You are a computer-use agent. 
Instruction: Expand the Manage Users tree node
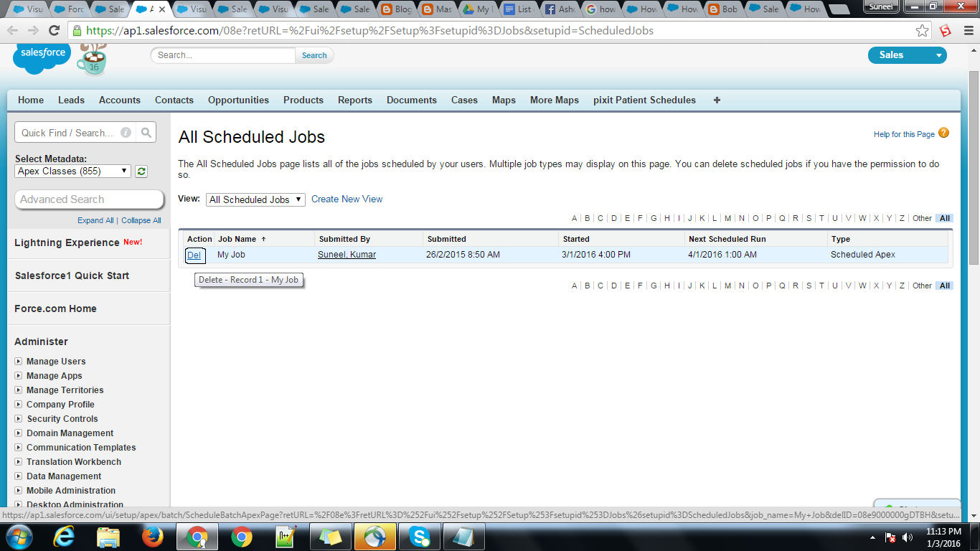[19, 362]
